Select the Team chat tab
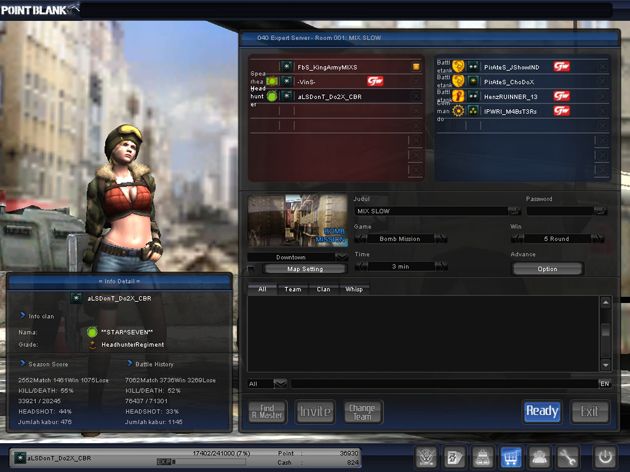This screenshot has height=472, width=630. point(292,289)
